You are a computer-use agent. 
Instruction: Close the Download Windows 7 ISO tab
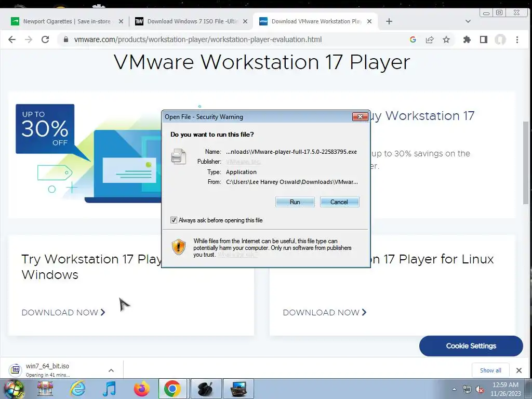(245, 21)
